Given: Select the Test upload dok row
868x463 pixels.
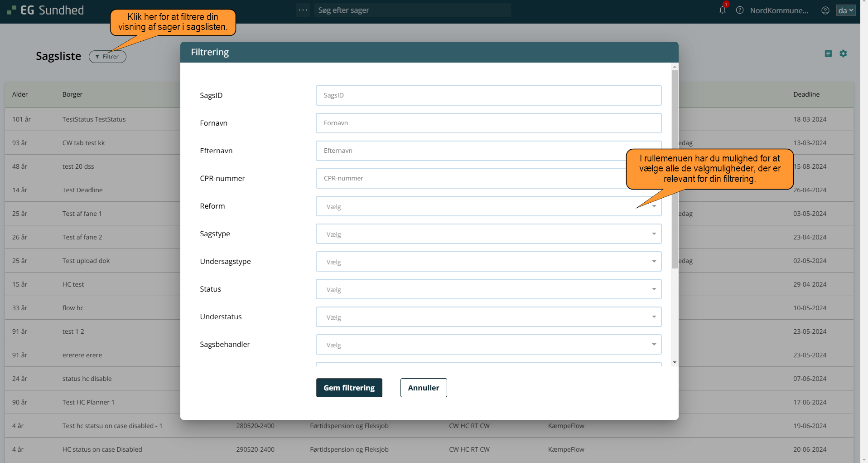Looking at the screenshot, I should pyautogui.click(x=429, y=261).
